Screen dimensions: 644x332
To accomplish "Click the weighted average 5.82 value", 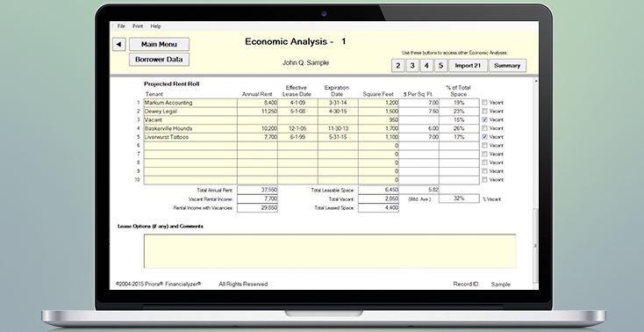I will point(419,190).
